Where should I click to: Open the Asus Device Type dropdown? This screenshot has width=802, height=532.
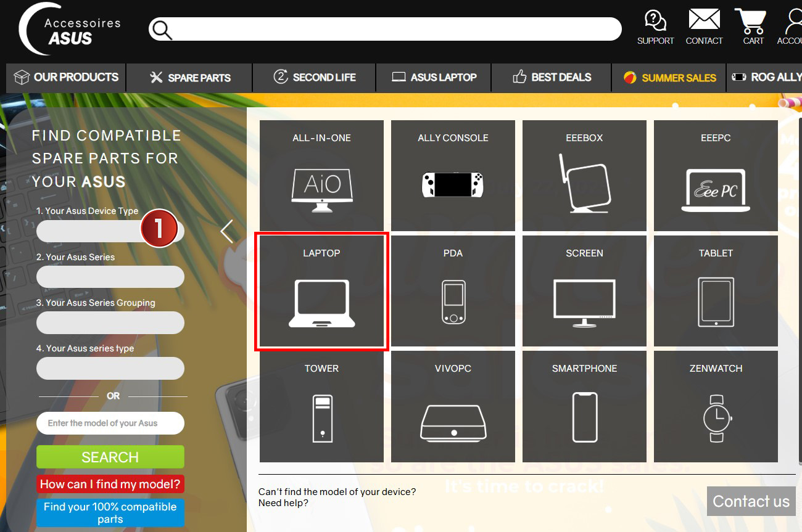pyautogui.click(x=110, y=231)
